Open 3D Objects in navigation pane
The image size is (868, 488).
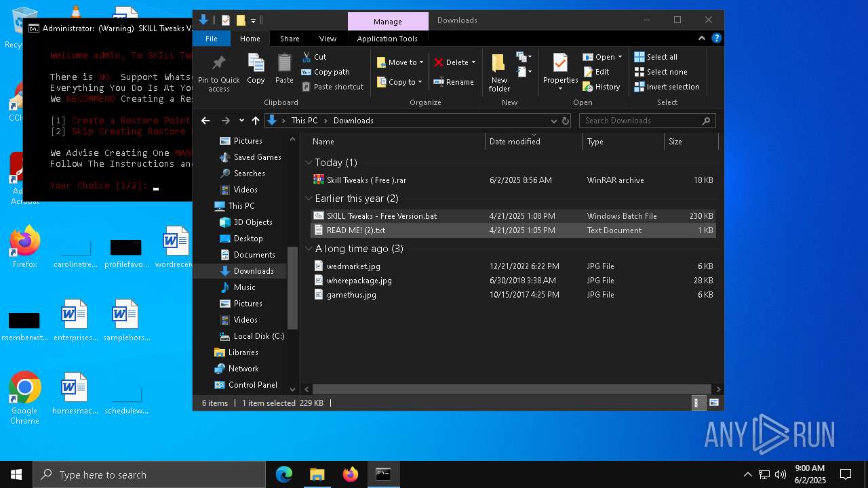point(245,222)
